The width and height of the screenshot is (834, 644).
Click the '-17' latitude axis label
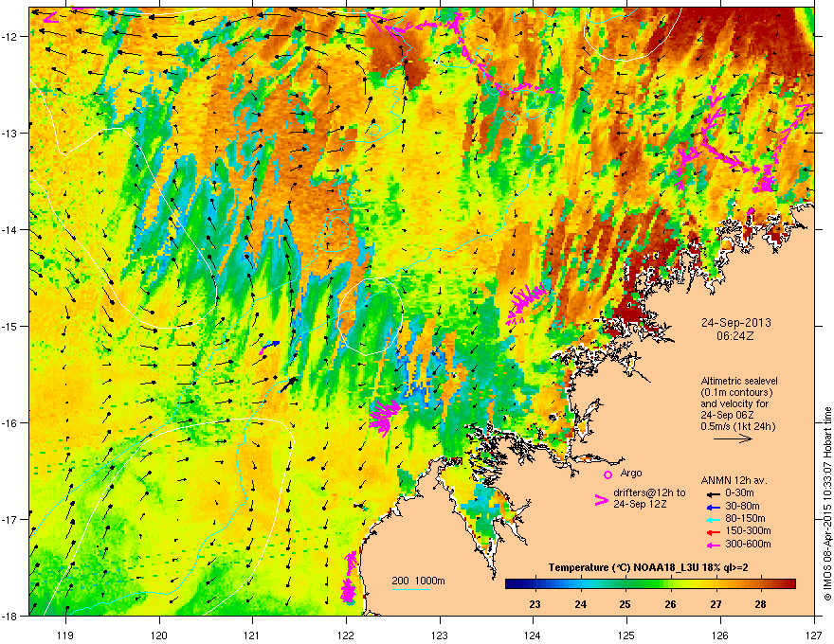click(x=9, y=519)
